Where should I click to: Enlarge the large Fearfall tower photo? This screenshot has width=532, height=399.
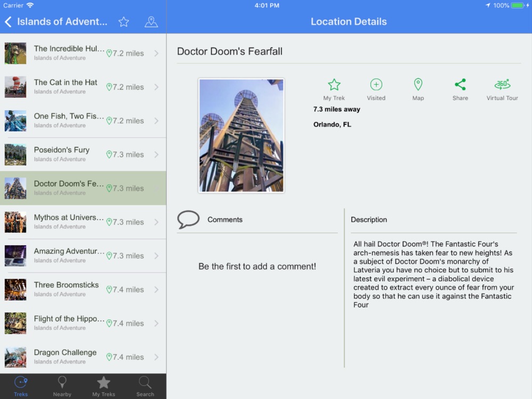(241, 135)
